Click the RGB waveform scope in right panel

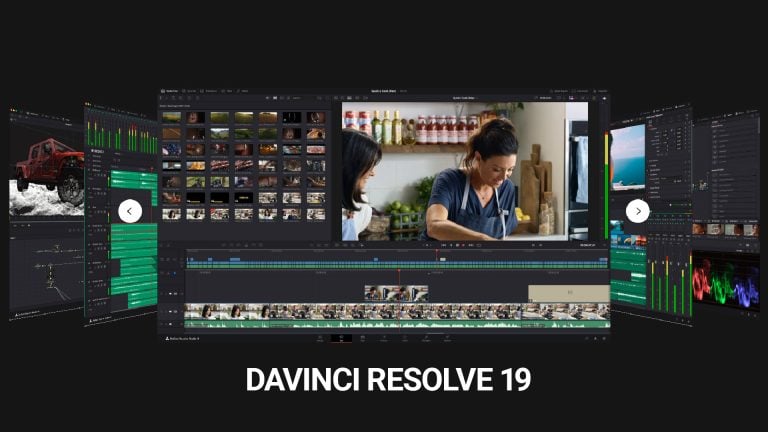(x=725, y=282)
